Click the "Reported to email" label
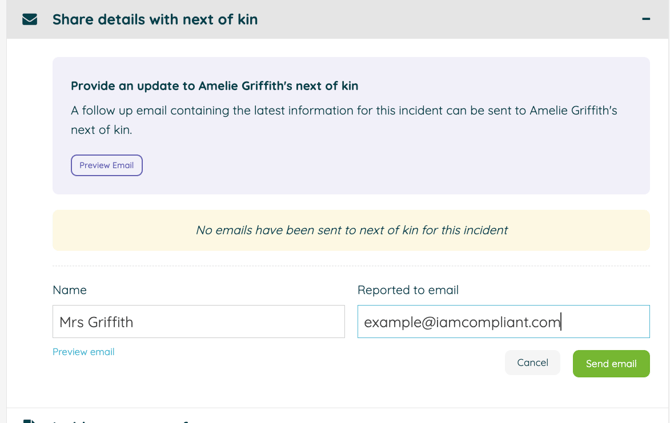Screen dimensions: 670x423 pyautogui.click(x=408, y=290)
